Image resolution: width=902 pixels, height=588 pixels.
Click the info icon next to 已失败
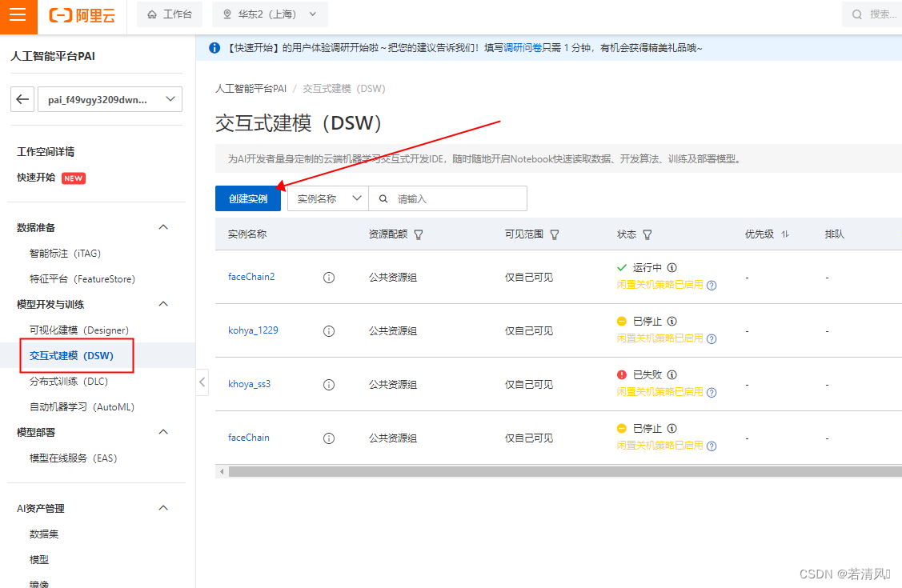click(672, 374)
